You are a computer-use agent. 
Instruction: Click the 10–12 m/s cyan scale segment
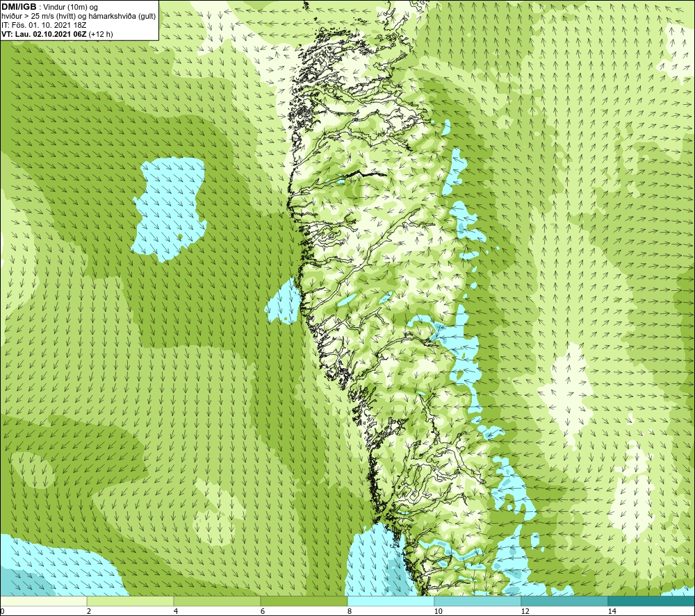coord(478,601)
